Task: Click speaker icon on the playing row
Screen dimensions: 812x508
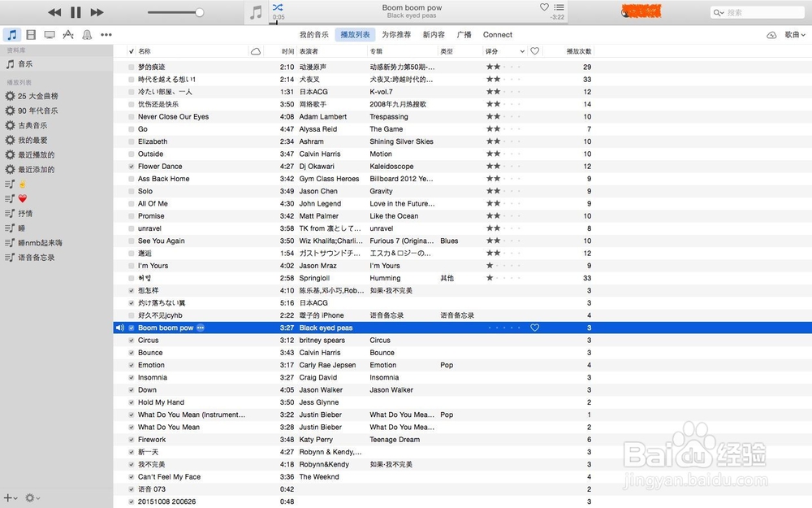Action: [x=119, y=328]
